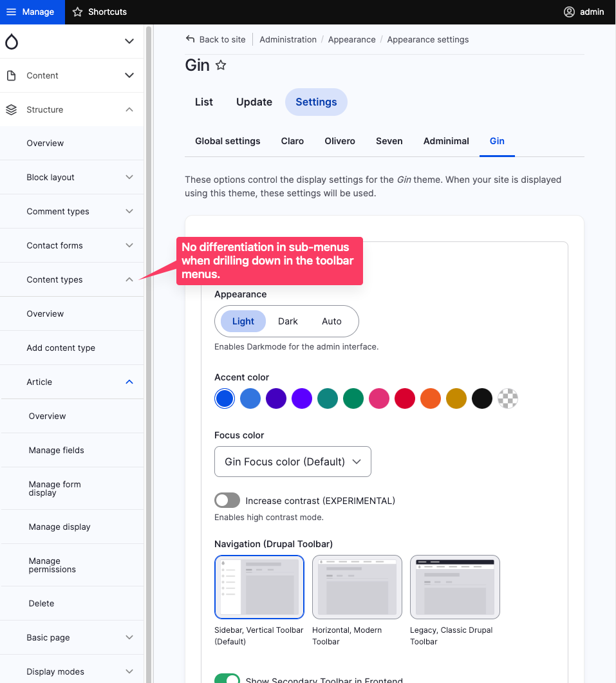Open the Shortcuts toolbar item
The height and width of the screenshot is (683, 616).
100,12
